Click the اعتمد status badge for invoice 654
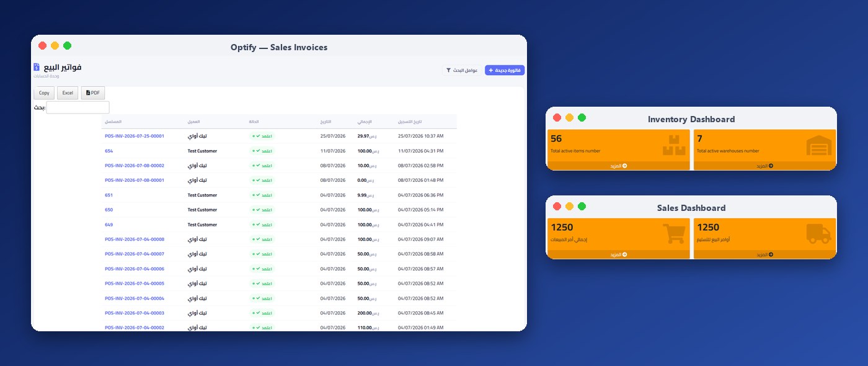The height and width of the screenshot is (366, 868). pyautogui.click(x=262, y=151)
